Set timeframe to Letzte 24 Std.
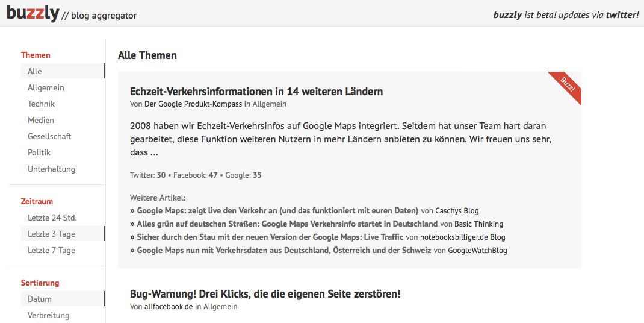 point(63,218)
